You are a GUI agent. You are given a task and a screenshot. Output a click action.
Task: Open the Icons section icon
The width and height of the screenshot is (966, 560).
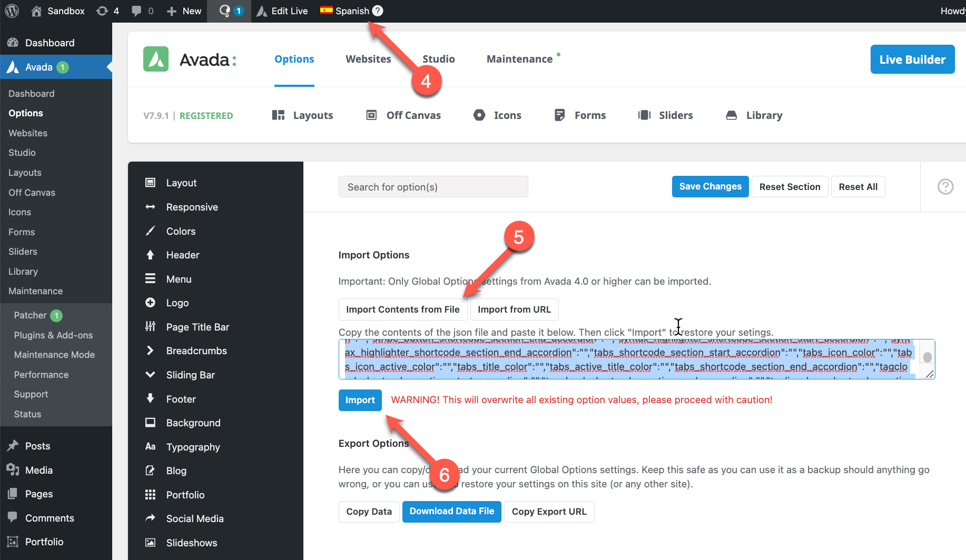(479, 115)
